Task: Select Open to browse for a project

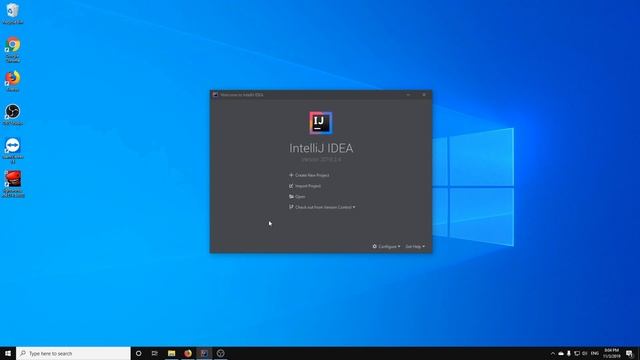Action: pyautogui.click(x=297, y=196)
